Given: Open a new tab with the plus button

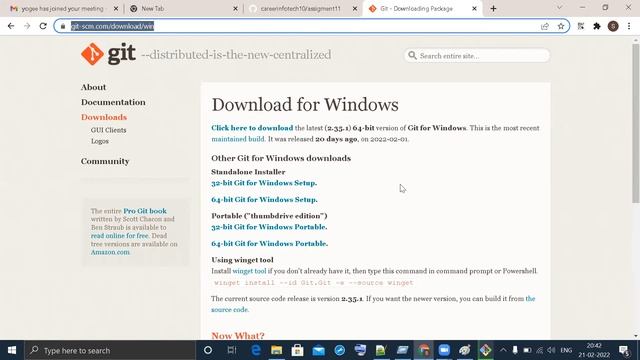Looking at the screenshot, I should click(493, 8).
